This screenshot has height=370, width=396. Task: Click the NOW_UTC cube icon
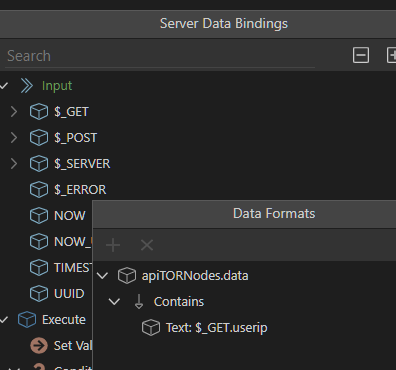click(x=39, y=242)
